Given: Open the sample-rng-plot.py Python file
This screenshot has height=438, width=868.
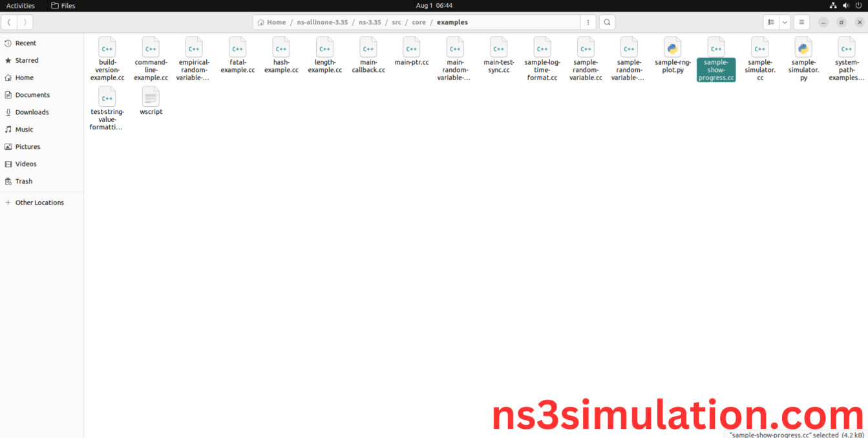Looking at the screenshot, I should pos(672,49).
